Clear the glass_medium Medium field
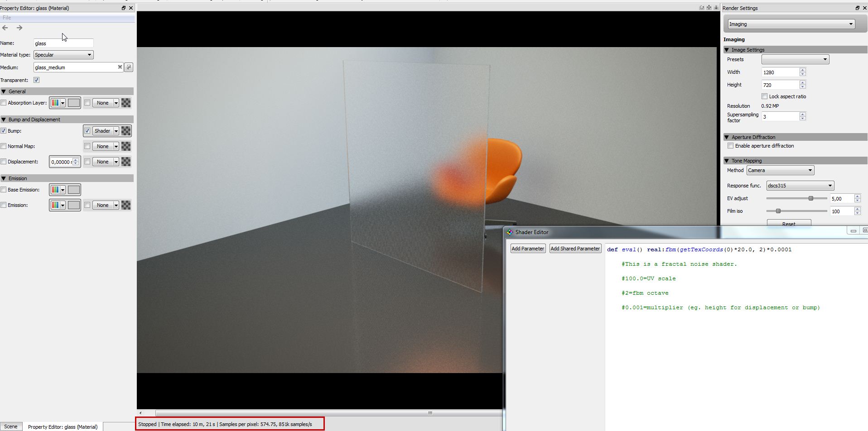Screen dimensions: 868x431 (x=120, y=67)
